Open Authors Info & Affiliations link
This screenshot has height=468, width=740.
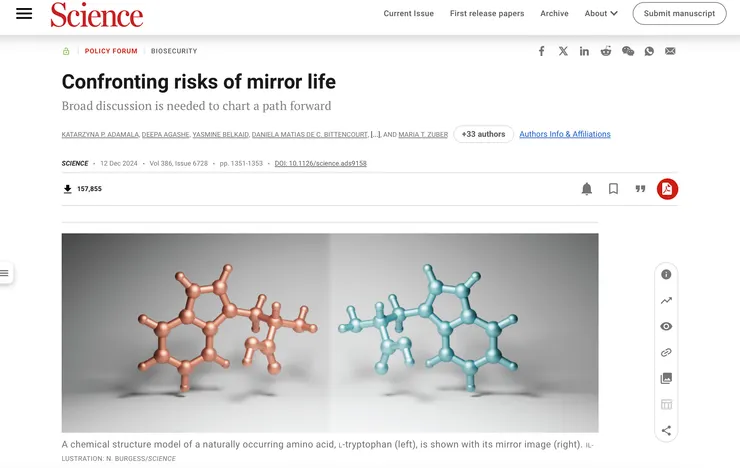tap(565, 134)
